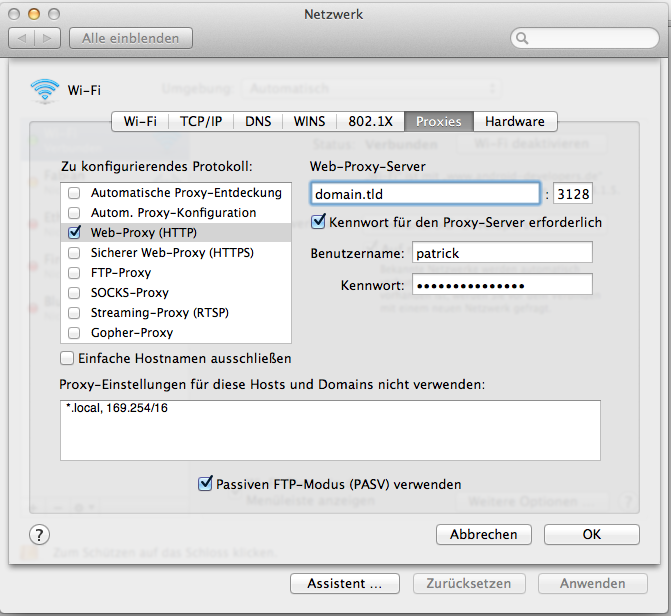This screenshot has width=671, height=616.
Task: Enable FTP-Proxy checkbox
Action: (74, 273)
